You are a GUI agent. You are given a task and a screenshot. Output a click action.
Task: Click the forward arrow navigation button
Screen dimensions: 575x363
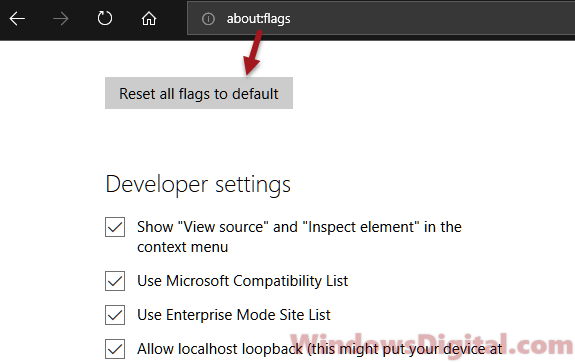click(61, 18)
